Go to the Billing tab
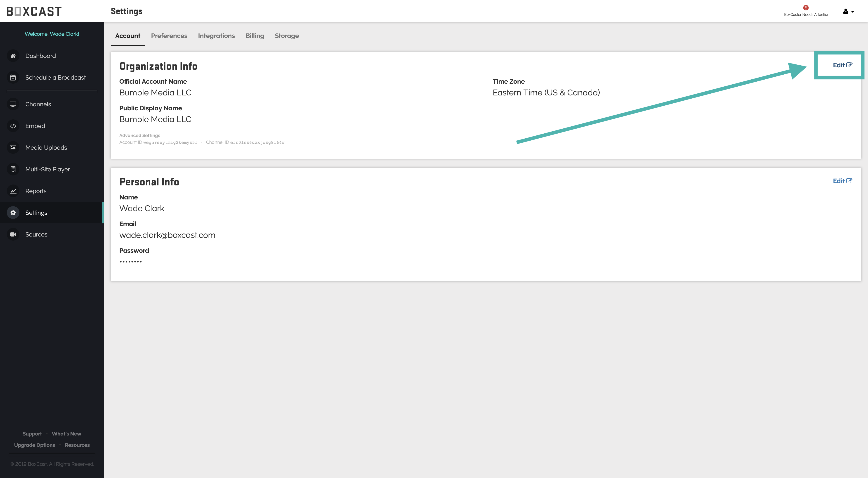 tap(254, 36)
